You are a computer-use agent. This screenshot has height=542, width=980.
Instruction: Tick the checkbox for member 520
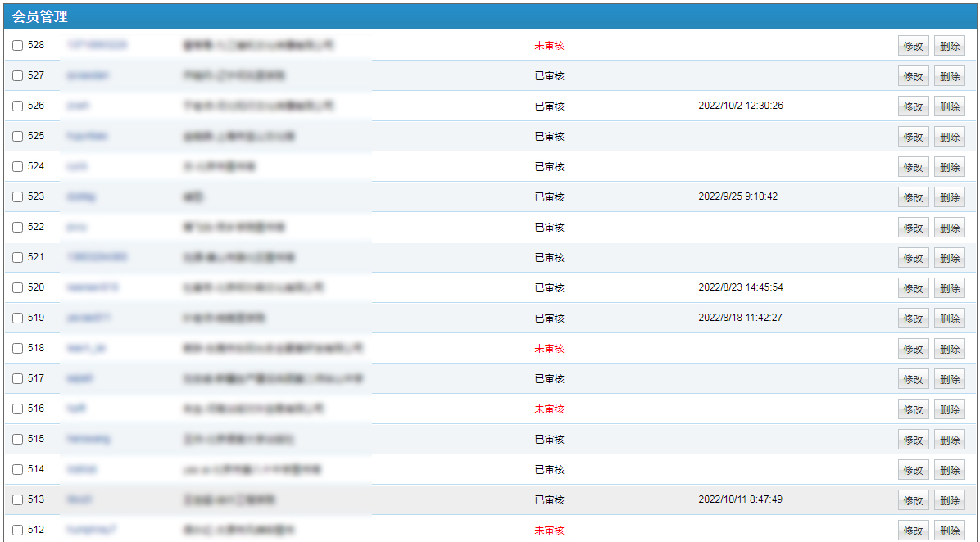(18, 288)
